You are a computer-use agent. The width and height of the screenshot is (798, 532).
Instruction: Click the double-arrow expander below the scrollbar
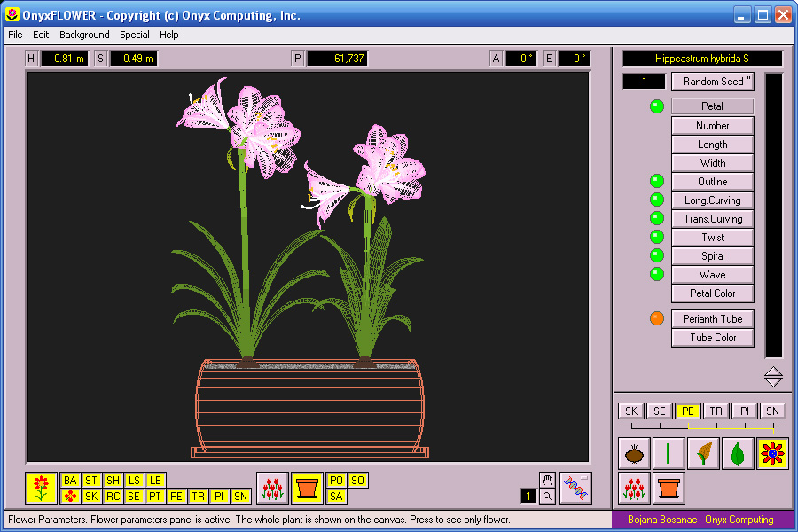tap(772, 376)
